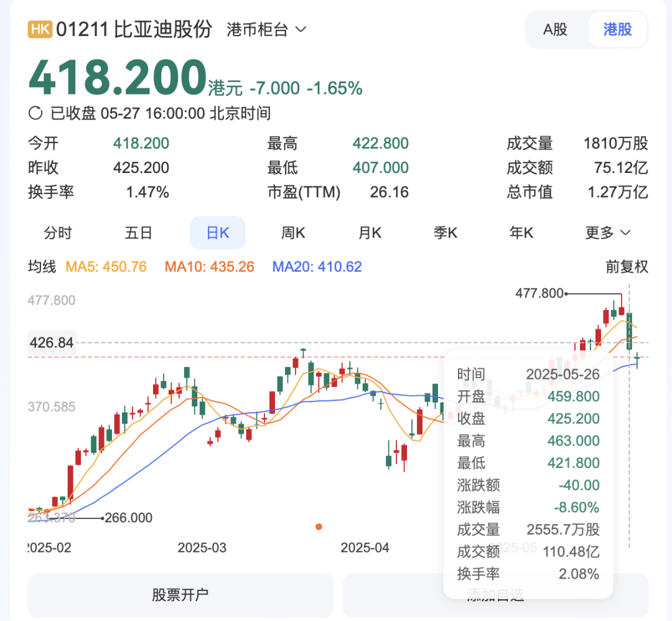Click the 477.800 high marker above the candles
The image size is (672, 621).
point(539,293)
